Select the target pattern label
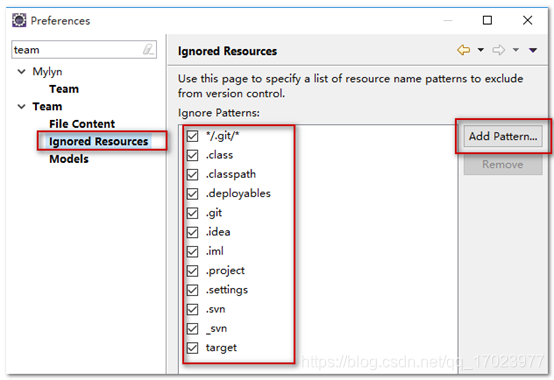The image size is (554, 380). (x=221, y=348)
